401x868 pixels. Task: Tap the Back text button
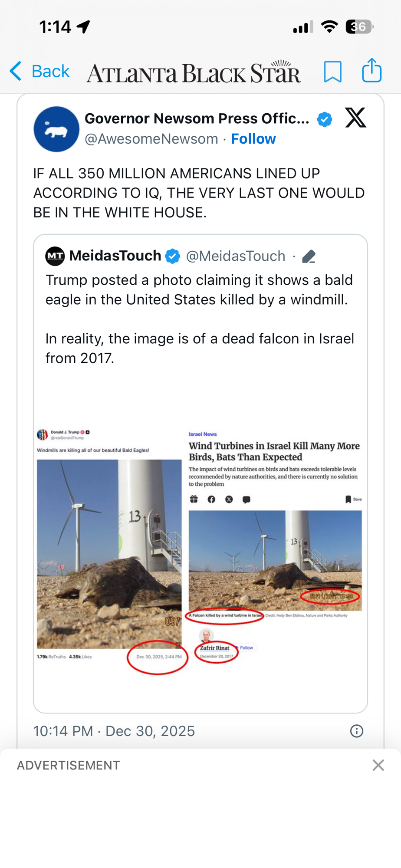[x=50, y=71]
